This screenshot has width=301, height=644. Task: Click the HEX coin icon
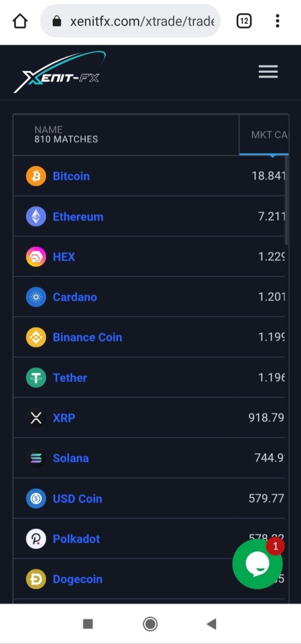(x=36, y=257)
